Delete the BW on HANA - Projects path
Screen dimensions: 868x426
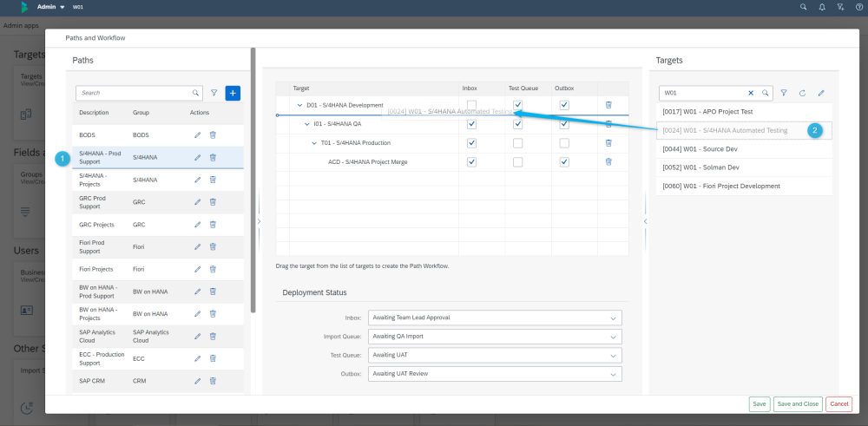(213, 314)
